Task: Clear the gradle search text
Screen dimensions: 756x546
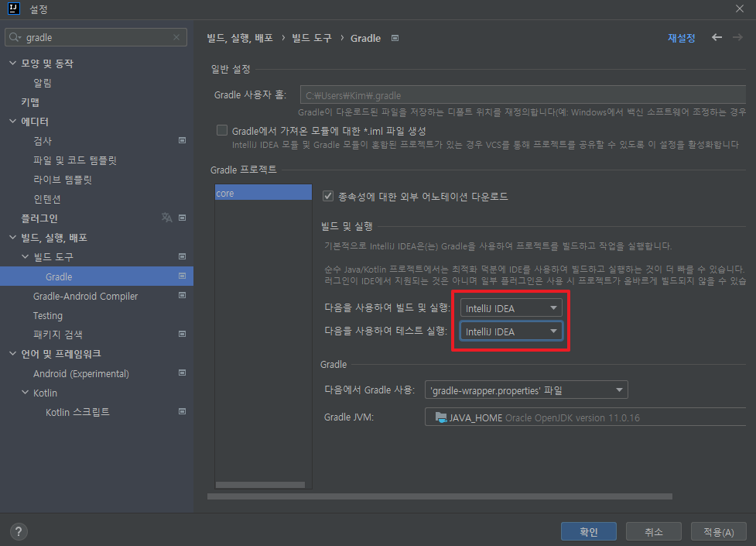Action: click(176, 37)
